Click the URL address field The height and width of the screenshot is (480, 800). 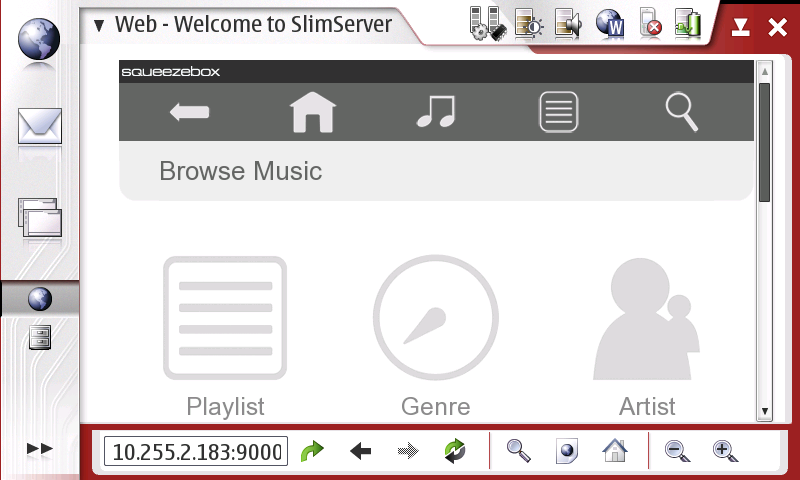pos(196,451)
